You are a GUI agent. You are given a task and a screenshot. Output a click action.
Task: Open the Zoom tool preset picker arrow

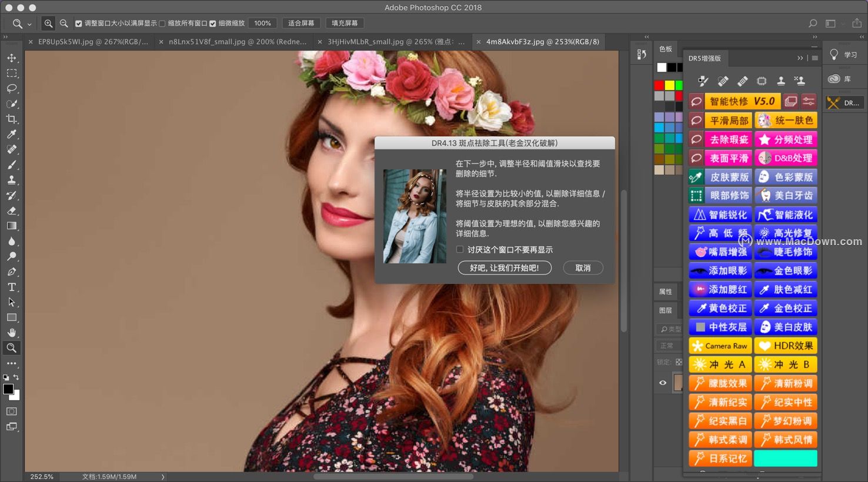[x=29, y=24]
